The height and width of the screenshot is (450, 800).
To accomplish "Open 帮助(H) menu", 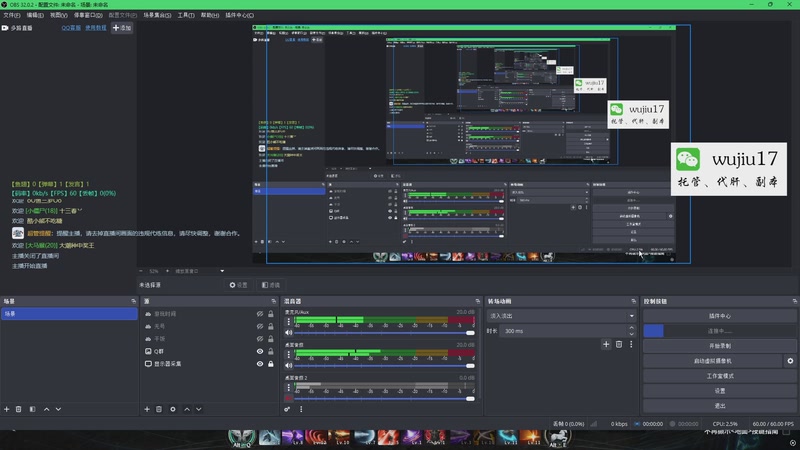I will pos(210,15).
